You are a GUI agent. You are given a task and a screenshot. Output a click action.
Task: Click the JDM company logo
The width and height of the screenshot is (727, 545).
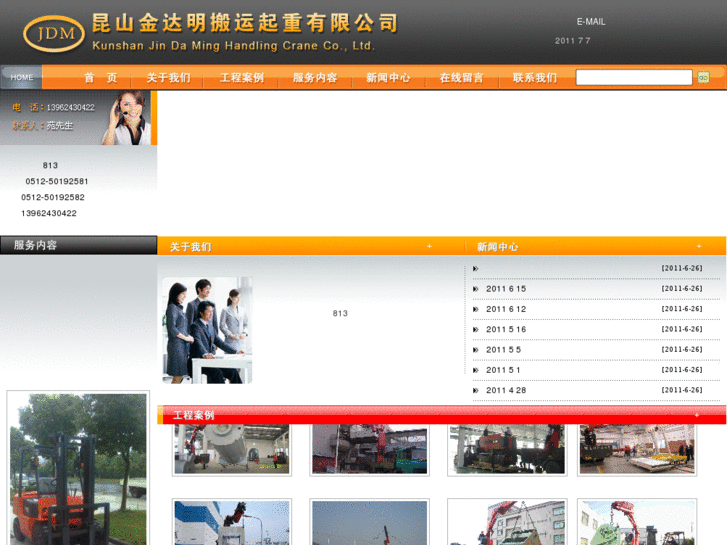(x=54, y=33)
